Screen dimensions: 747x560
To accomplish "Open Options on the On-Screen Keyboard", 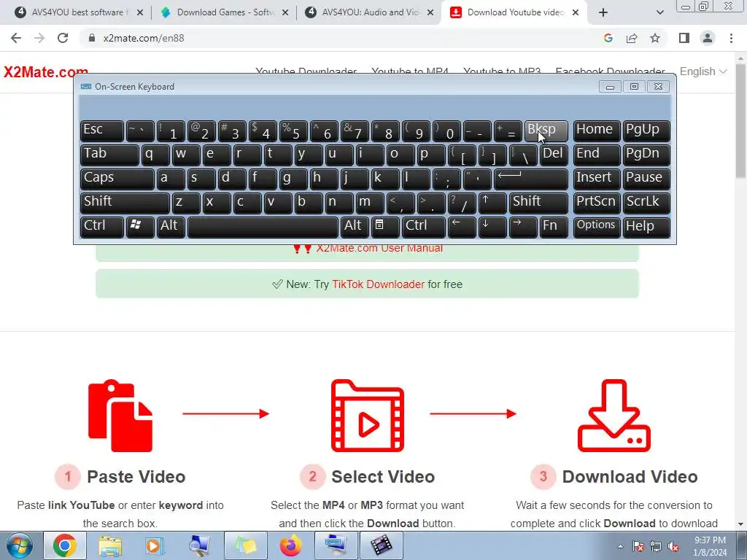I will (597, 227).
